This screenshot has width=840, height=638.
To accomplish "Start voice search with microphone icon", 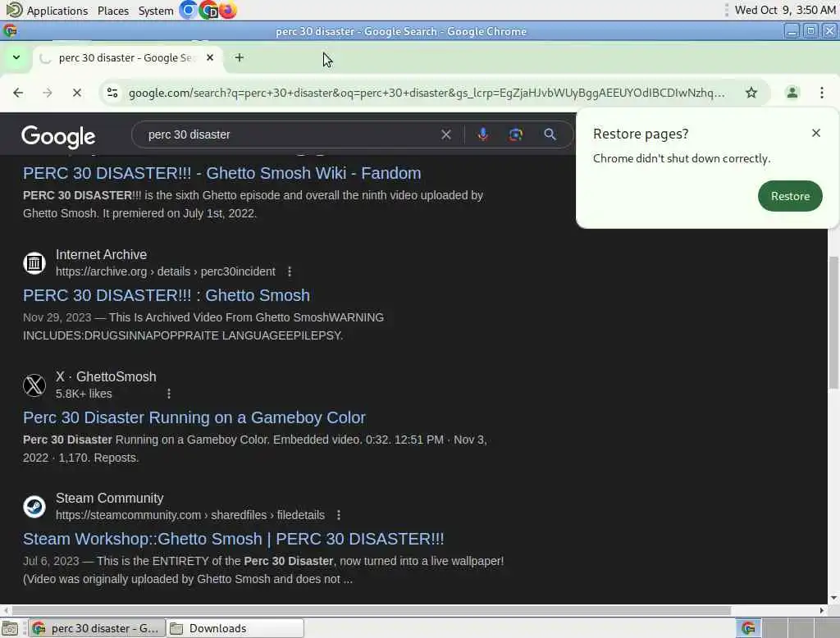I will pyautogui.click(x=482, y=134).
